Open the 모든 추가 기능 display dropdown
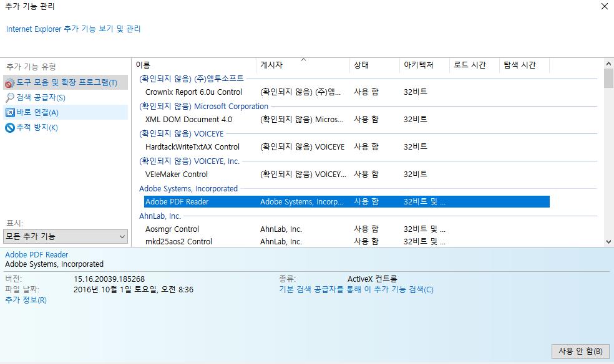 (66, 236)
